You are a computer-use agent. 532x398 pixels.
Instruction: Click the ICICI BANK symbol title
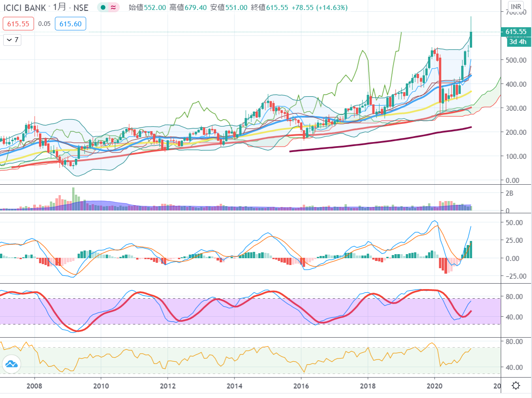click(24, 7)
